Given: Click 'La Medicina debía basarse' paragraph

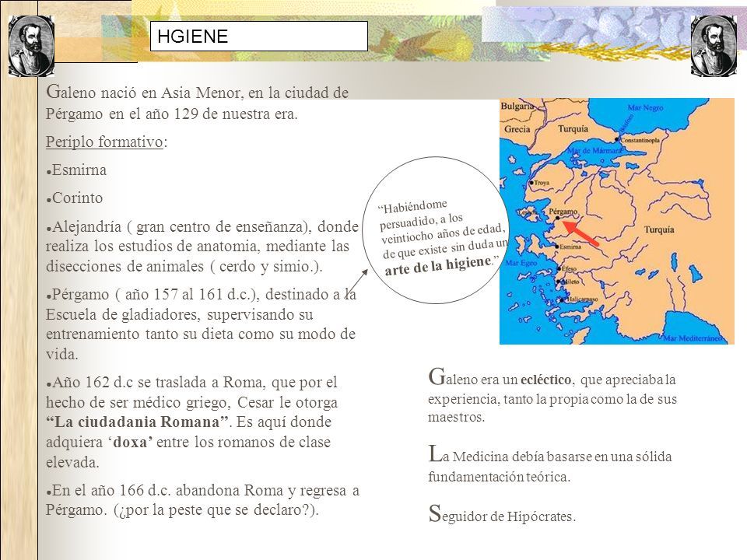Looking at the screenshot, I should click(550, 464).
